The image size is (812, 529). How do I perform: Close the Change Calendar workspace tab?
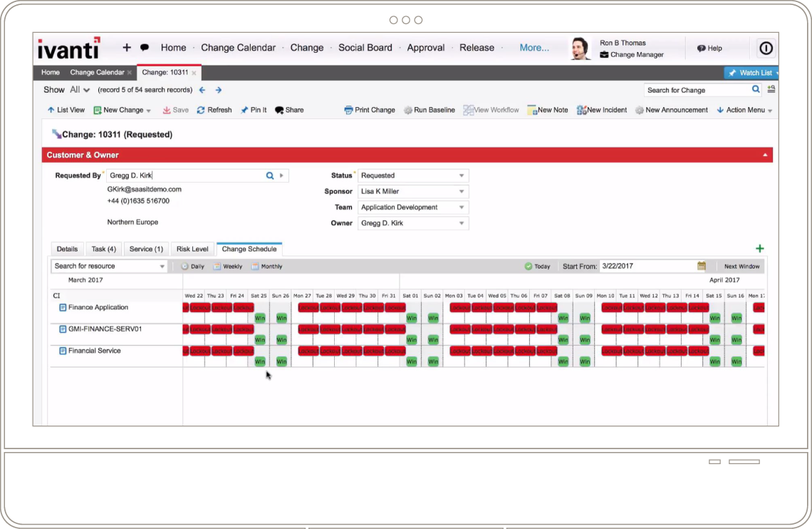click(x=130, y=73)
